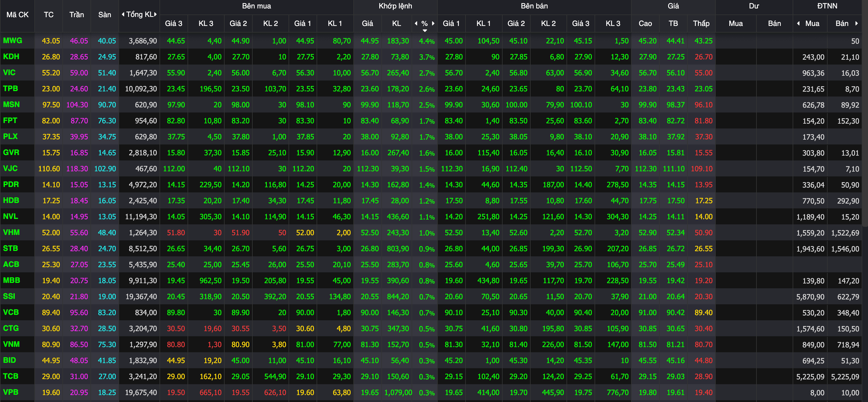Click right arrow beside Tổng KL header

[x=155, y=14]
